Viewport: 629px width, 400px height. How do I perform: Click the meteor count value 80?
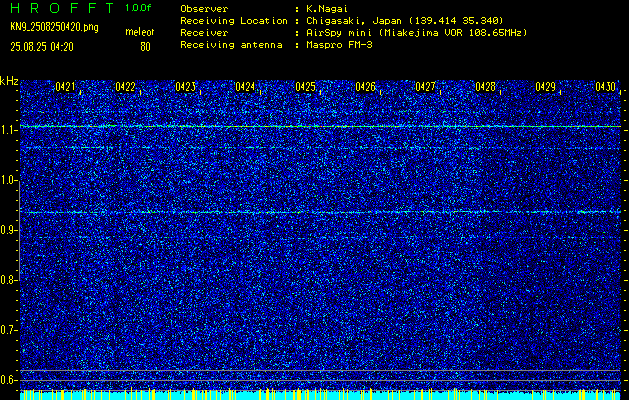(145, 47)
